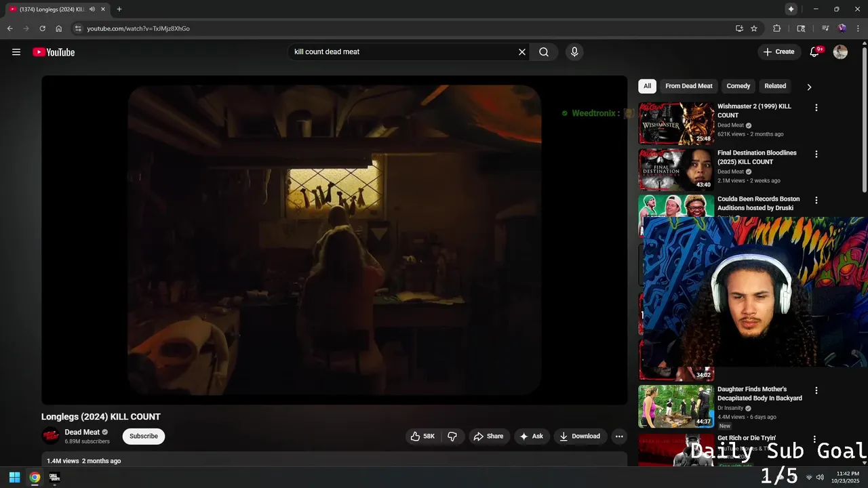Open Call of Duty taskbar app
868x488 pixels.
pos(54,477)
